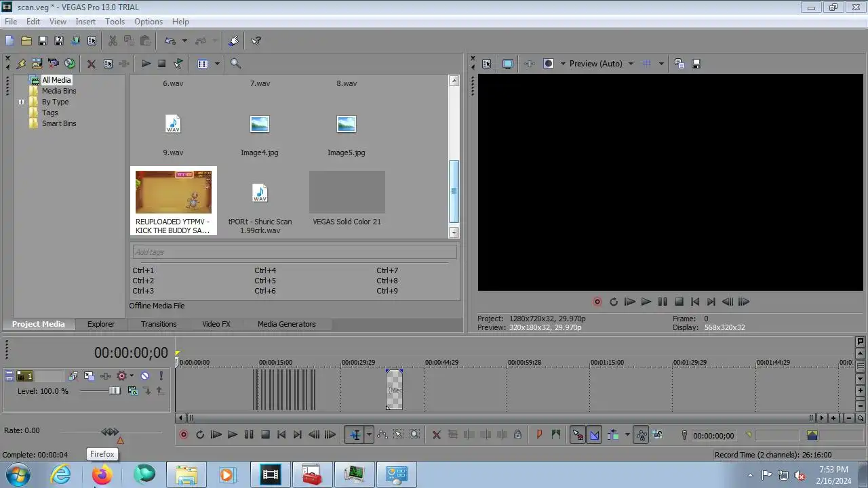This screenshot has height=488, width=868.
Task: Click the Undo arrow icon
Action: pyautogui.click(x=170, y=41)
